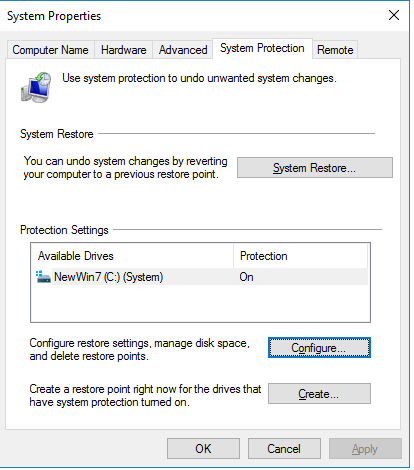Switch to the Computer Name tab

click(x=50, y=50)
